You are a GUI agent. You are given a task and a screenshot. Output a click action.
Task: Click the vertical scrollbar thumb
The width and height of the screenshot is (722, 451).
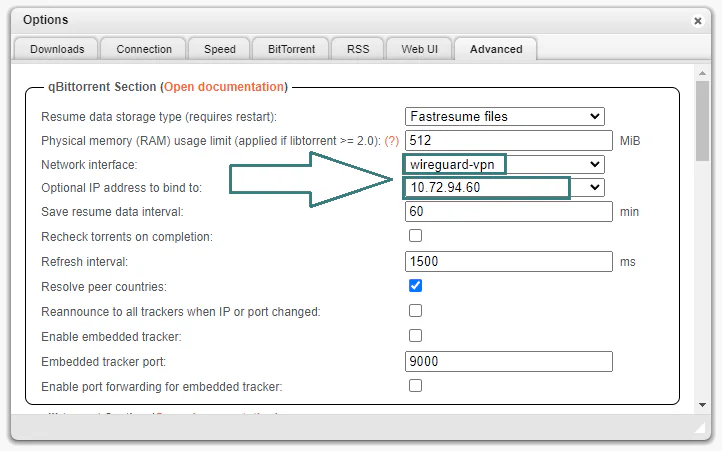click(702, 121)
